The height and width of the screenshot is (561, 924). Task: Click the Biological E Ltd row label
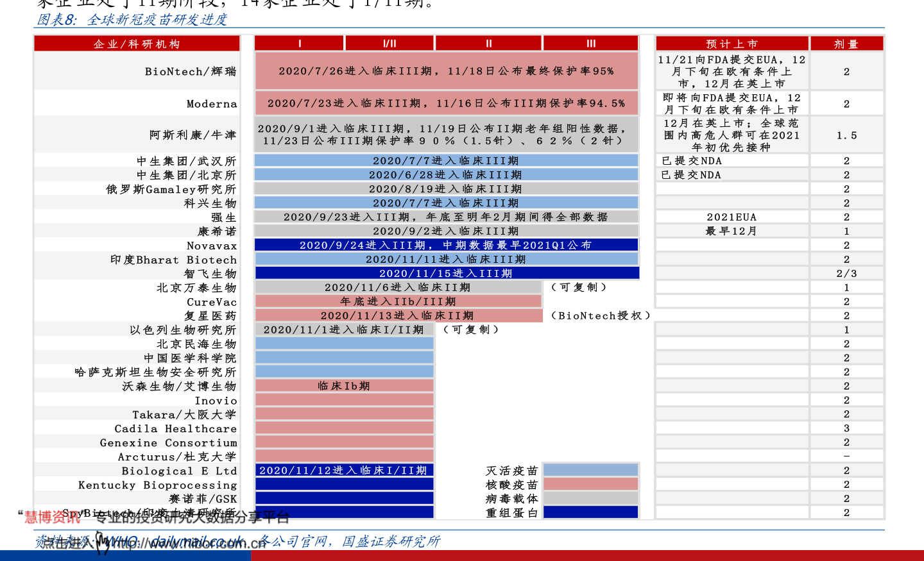point(180,471)
